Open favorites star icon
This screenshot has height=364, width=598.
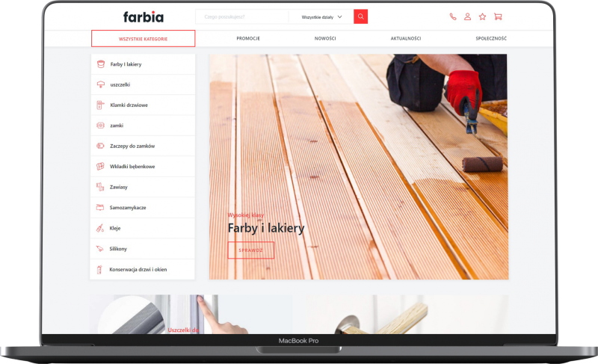pyautogui.click(x=482, y=16)
